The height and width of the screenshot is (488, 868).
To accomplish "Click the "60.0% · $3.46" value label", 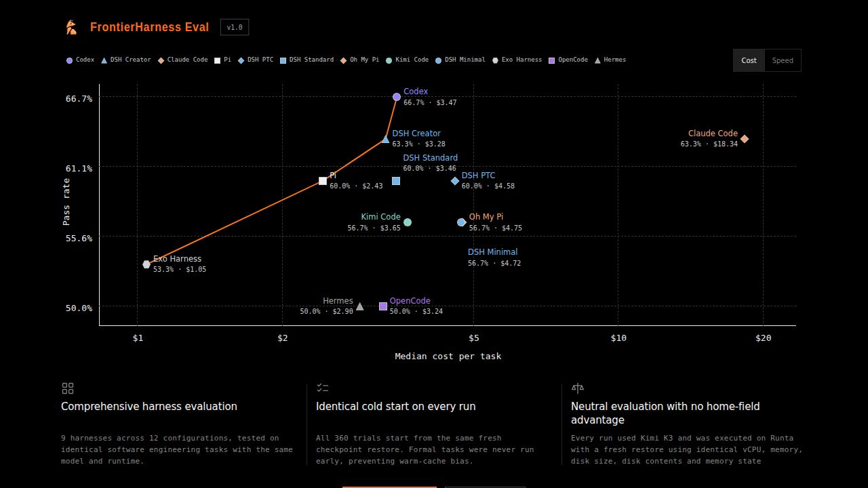I will tap(430, 168).
